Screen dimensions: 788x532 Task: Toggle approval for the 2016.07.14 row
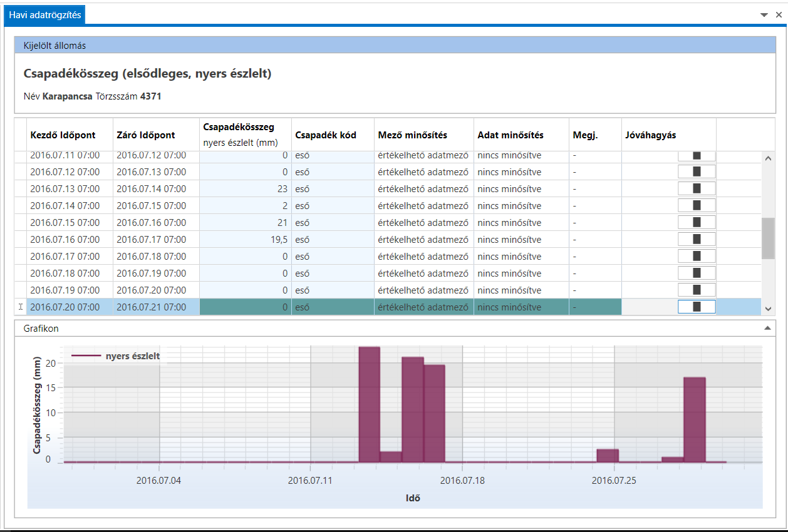click(697, 205)
